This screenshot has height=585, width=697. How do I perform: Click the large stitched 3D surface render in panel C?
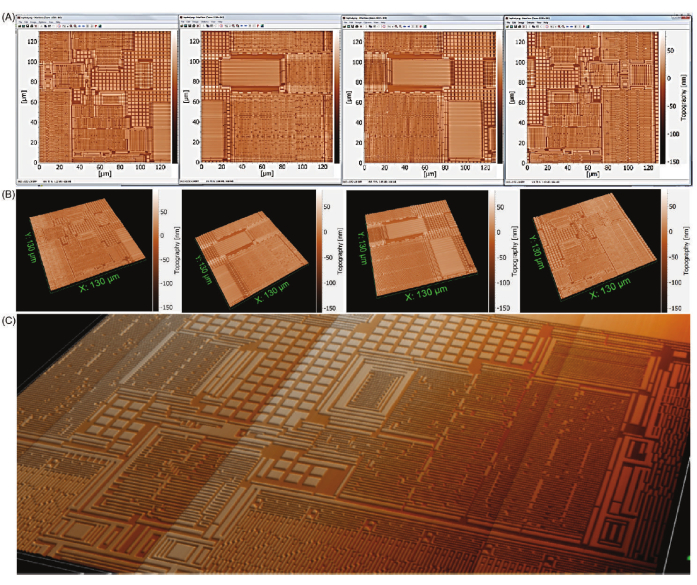(x=353, y=444)
